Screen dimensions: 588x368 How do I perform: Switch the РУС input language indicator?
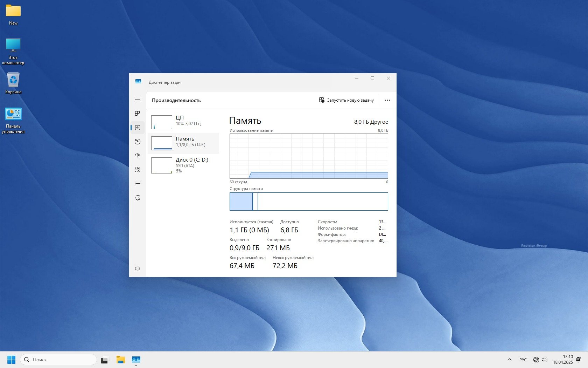coord(523,360)
